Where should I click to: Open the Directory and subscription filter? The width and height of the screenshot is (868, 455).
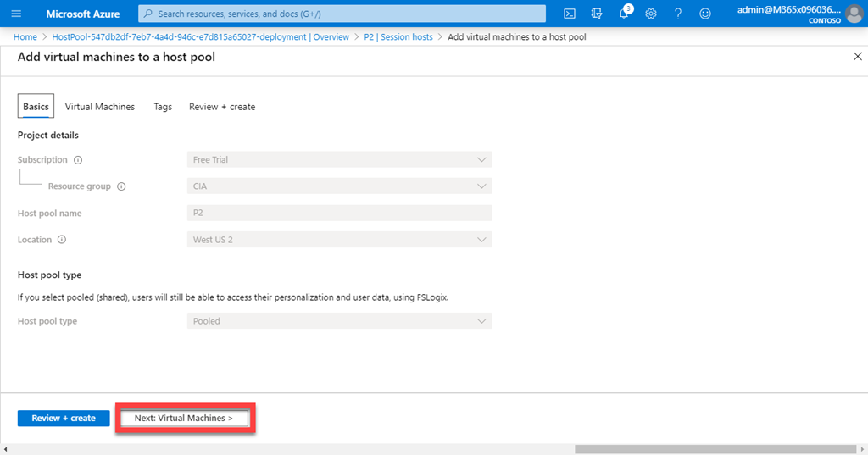coord(597,14)
